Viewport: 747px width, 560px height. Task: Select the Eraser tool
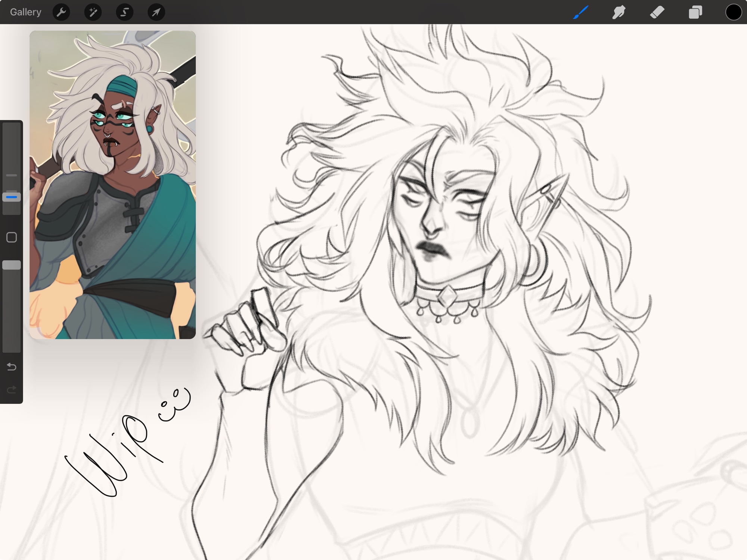pos(657,12)
